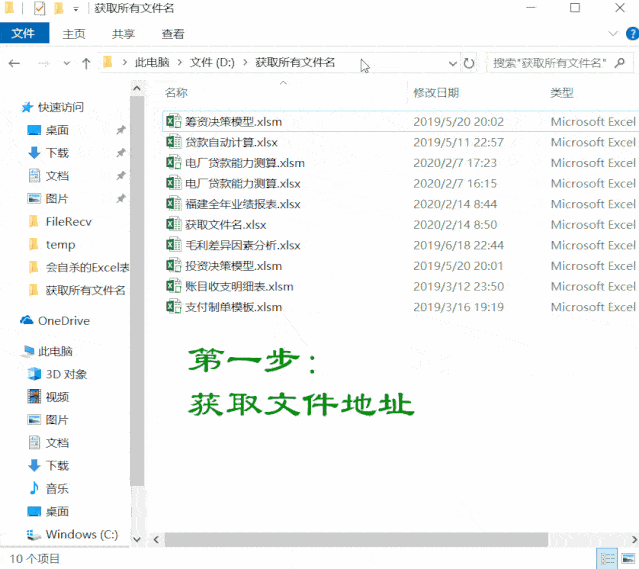
Task: Sort by the 类型 column header
Action: point(562,93)
